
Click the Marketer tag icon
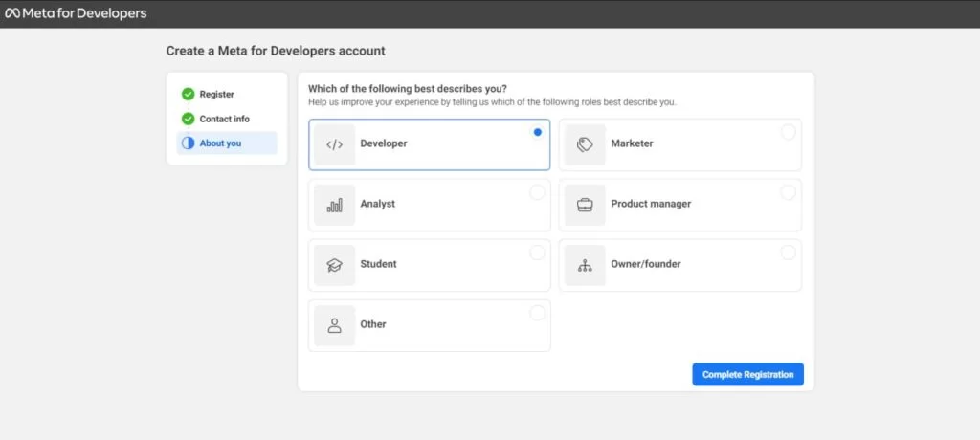tap(585, 144)
